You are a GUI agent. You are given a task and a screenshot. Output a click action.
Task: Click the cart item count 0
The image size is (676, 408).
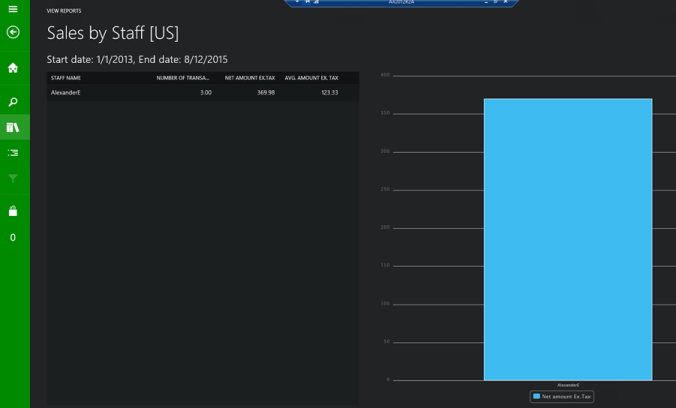13,238
